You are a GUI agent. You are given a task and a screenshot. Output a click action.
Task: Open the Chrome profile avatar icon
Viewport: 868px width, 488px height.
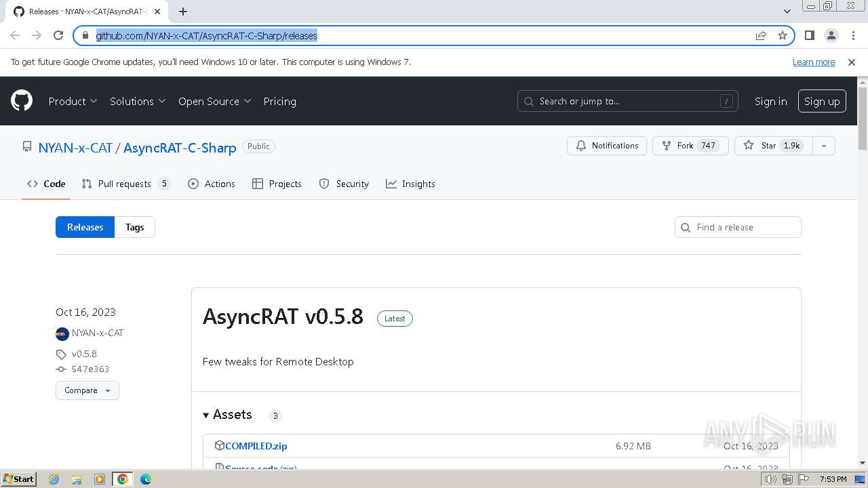(x=831, y=35)
